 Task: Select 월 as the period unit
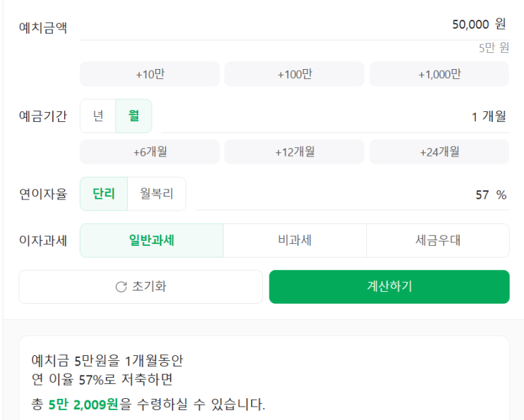click(133, 116)
